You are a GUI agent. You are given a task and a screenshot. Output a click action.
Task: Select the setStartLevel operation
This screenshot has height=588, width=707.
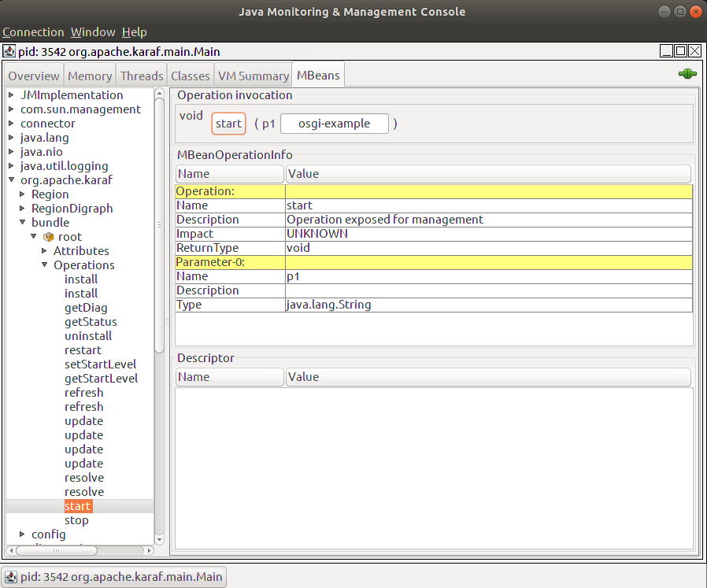click(x=100, y=364)
